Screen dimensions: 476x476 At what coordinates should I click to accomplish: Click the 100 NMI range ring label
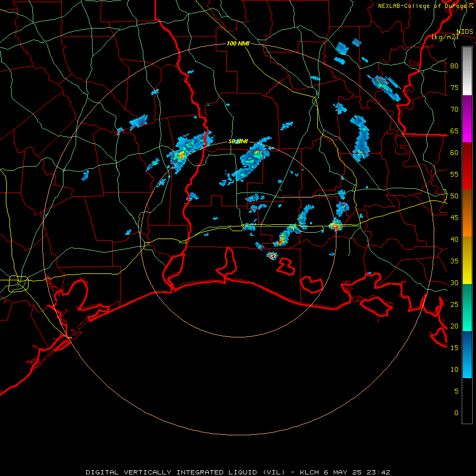pos(238,43)
